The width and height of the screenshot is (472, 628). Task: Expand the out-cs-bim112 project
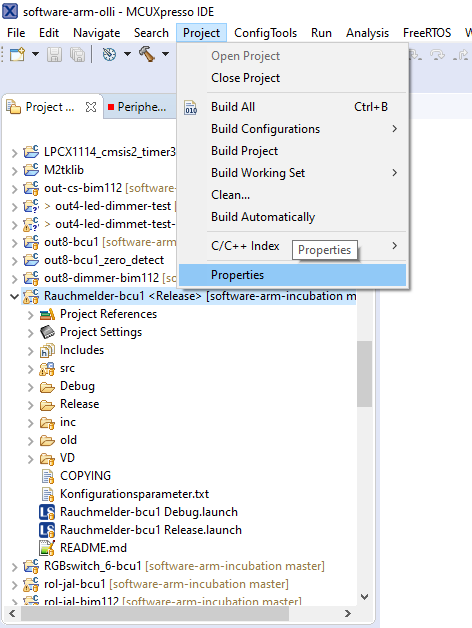(x=14, y=189)
